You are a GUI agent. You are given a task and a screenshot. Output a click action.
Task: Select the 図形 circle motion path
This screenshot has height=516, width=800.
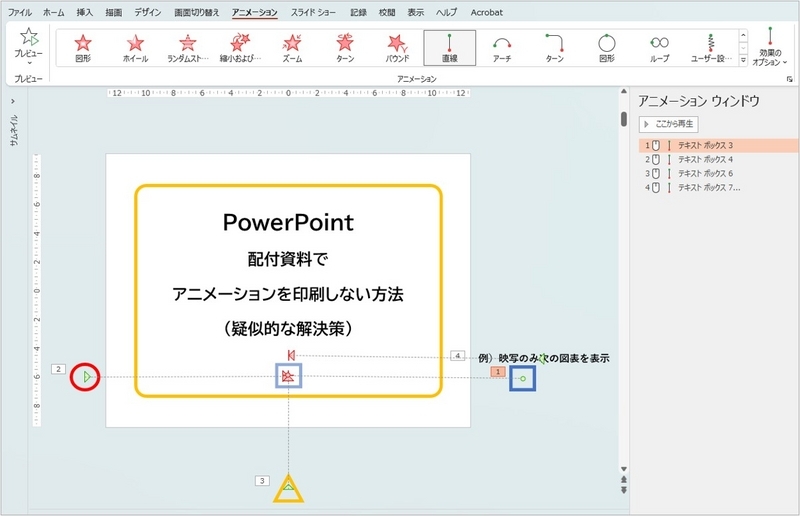pos(607,48)
